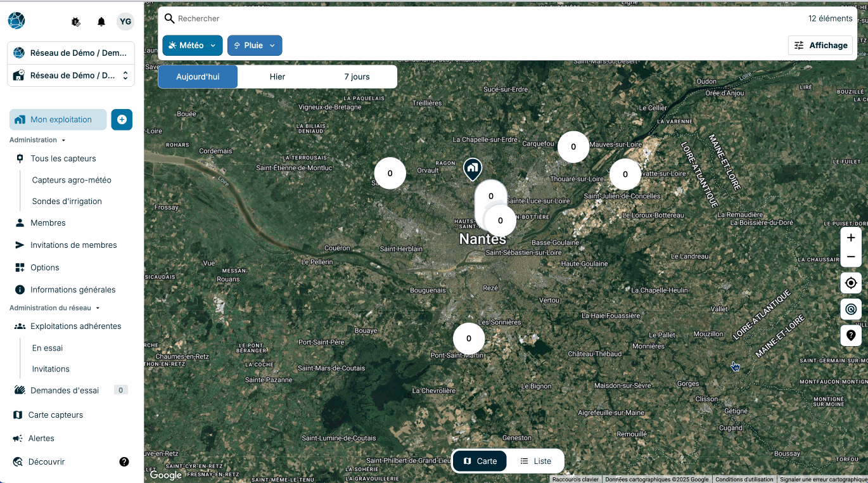Open the Pluie dropdown
Image resolution: width=868 pixels, height=483 pixels.
(255, 46)
